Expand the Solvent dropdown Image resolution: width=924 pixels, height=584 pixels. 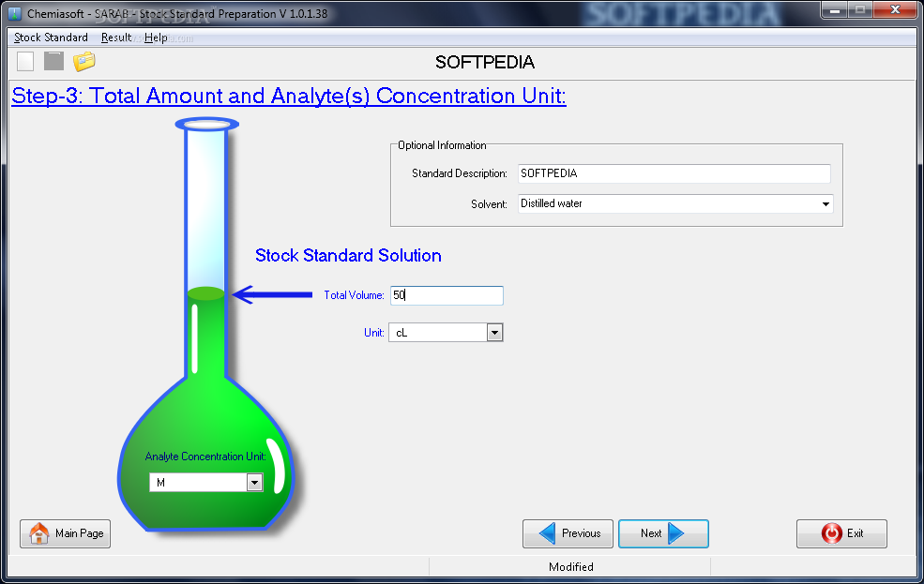826,203
